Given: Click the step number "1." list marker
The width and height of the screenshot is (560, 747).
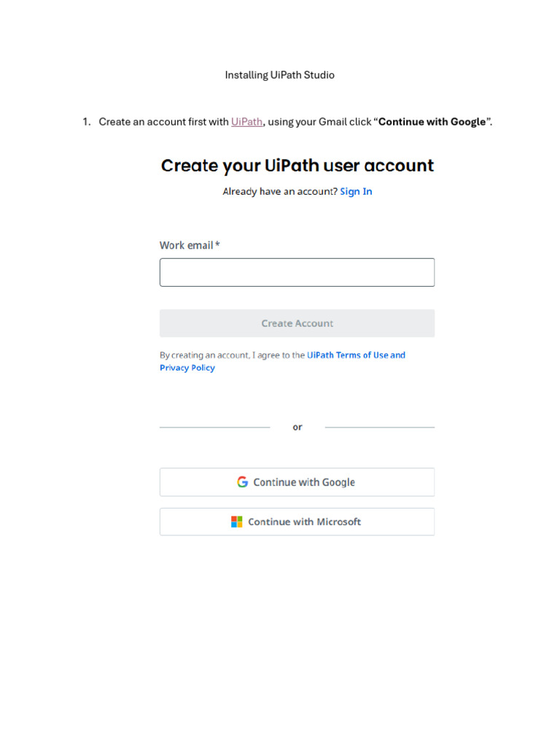Looking at the screenshot, I should [x=86, y=122].
